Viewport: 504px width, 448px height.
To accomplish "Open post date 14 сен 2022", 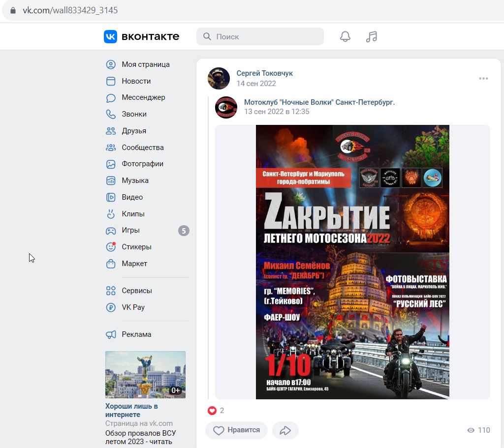I will [256, 84].
